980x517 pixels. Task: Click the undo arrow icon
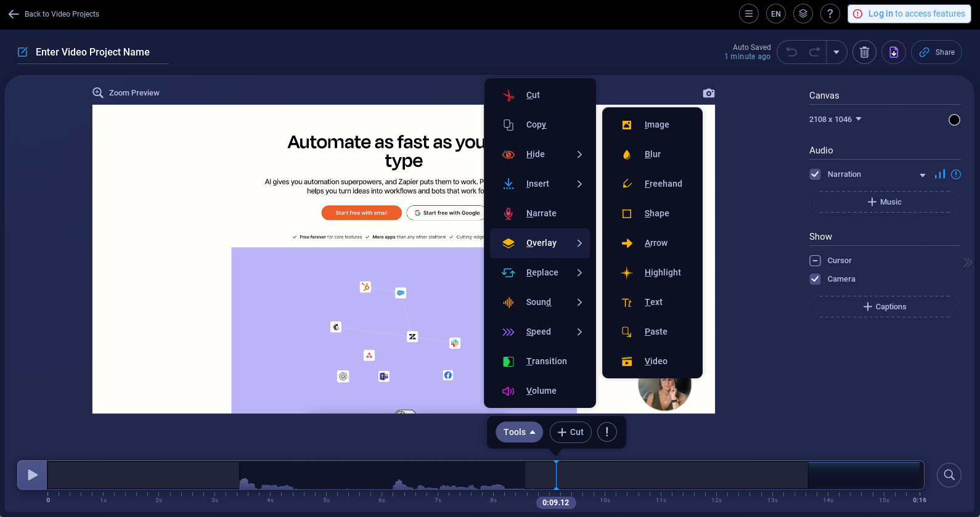792,52
